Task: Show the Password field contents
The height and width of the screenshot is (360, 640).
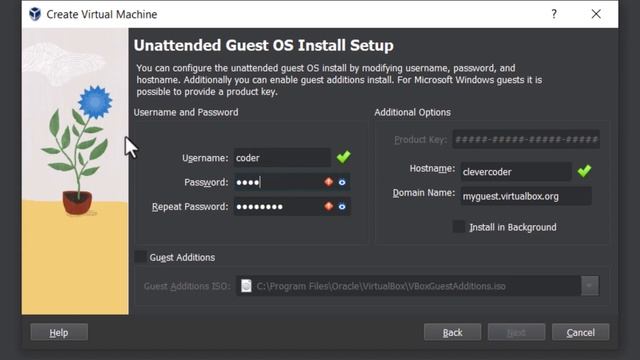Action: 342,182
